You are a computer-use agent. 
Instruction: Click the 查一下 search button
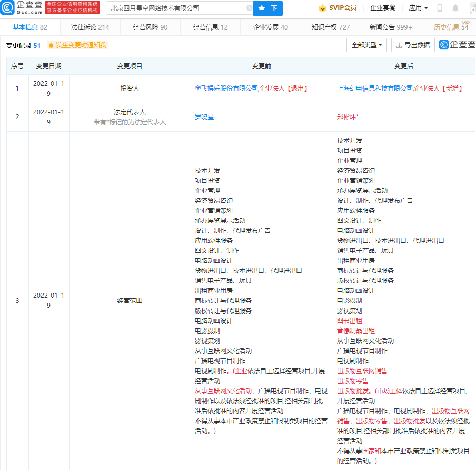tap(269, 8)
